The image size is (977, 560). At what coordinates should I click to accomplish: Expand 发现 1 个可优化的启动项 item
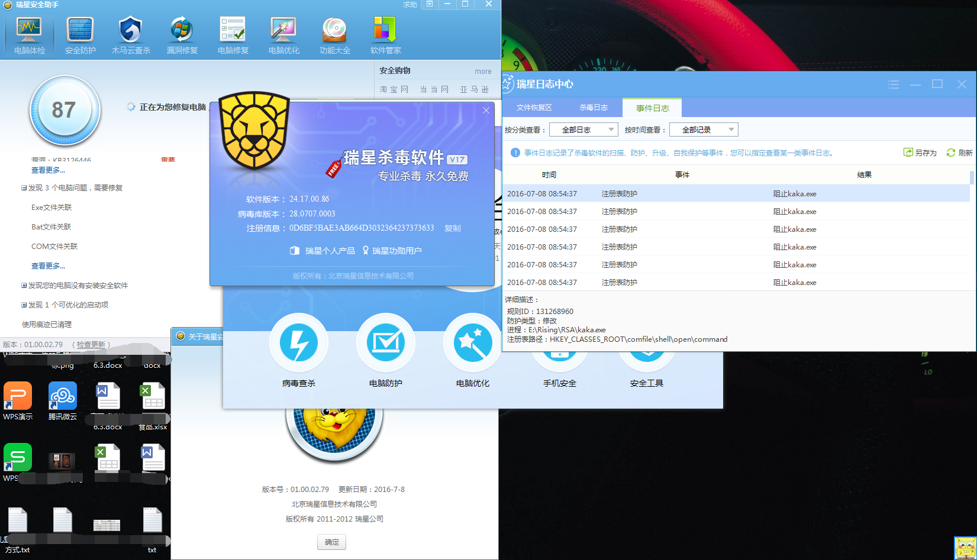(24, 305)
